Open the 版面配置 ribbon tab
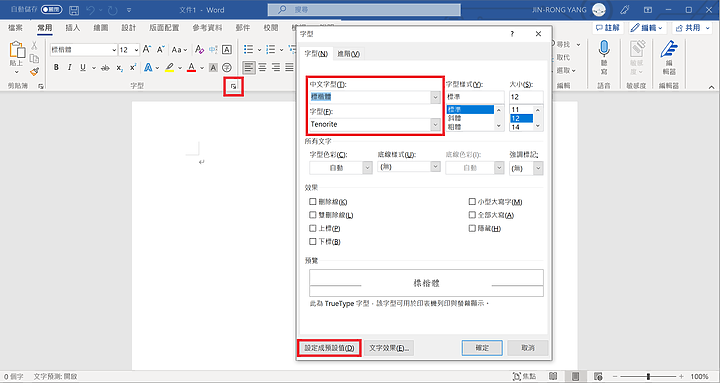 pos(164,28)
